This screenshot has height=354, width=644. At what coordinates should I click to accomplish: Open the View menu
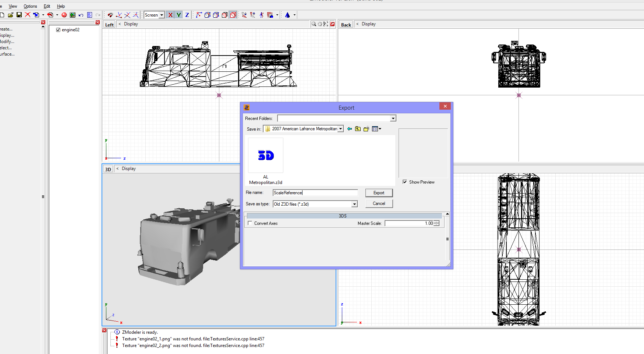click(x=13, y=6)
